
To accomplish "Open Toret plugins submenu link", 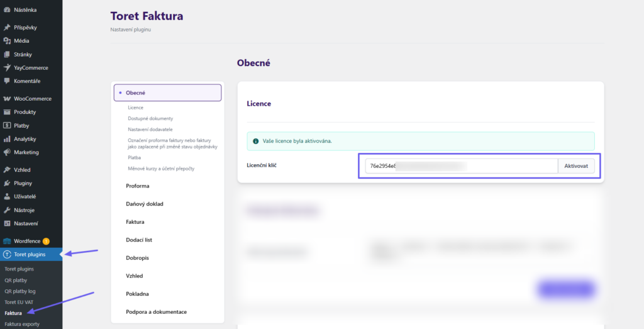I will click(x=19, y=269).
